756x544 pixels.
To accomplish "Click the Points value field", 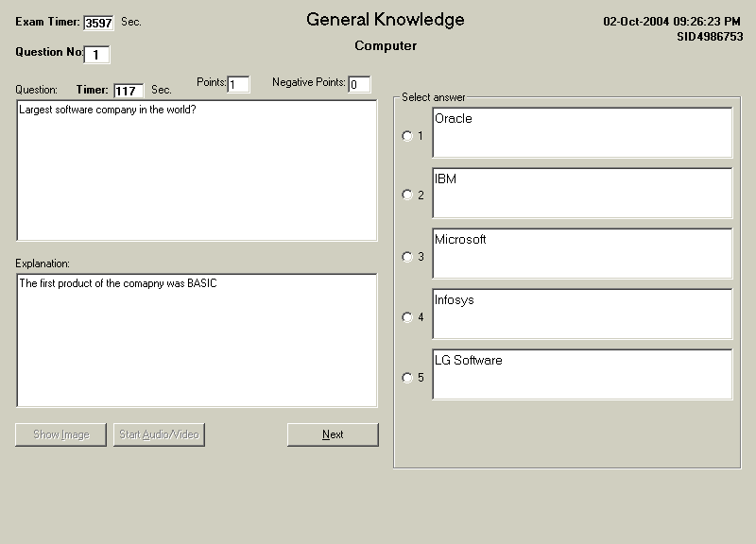I will click(x=238, y=85).
